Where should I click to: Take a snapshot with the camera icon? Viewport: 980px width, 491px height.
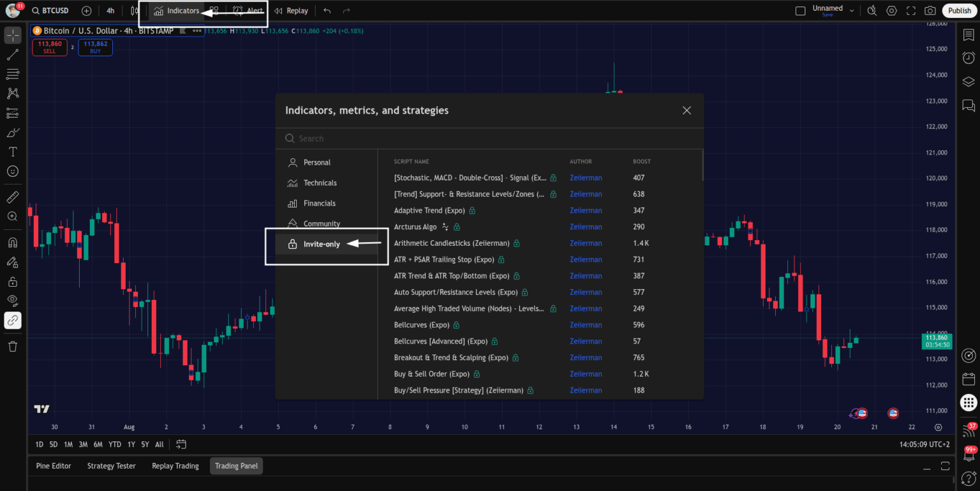click(x=930, y=10)
